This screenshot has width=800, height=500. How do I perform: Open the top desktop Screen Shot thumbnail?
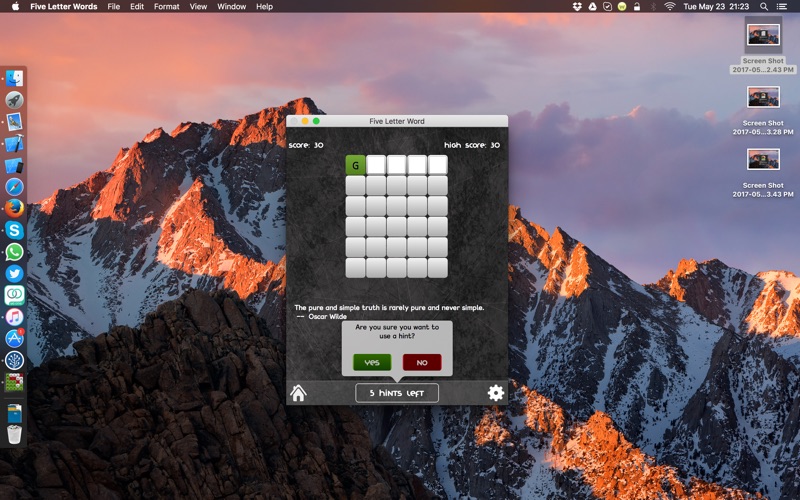click(763, 36)
